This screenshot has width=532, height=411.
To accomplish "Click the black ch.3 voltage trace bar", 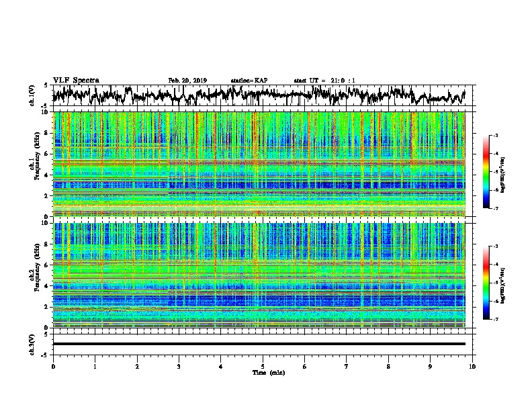I will click(259, 344).
